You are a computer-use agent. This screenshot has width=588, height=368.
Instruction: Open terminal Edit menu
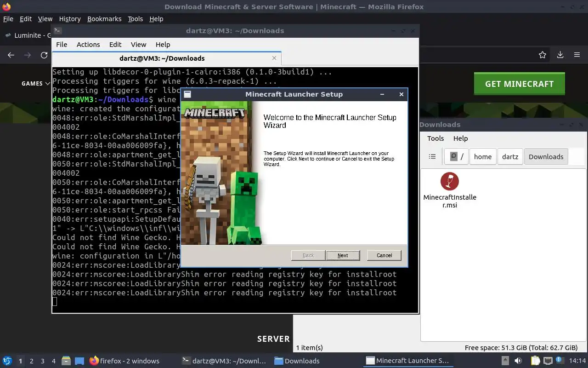click(x=115, y=45)
